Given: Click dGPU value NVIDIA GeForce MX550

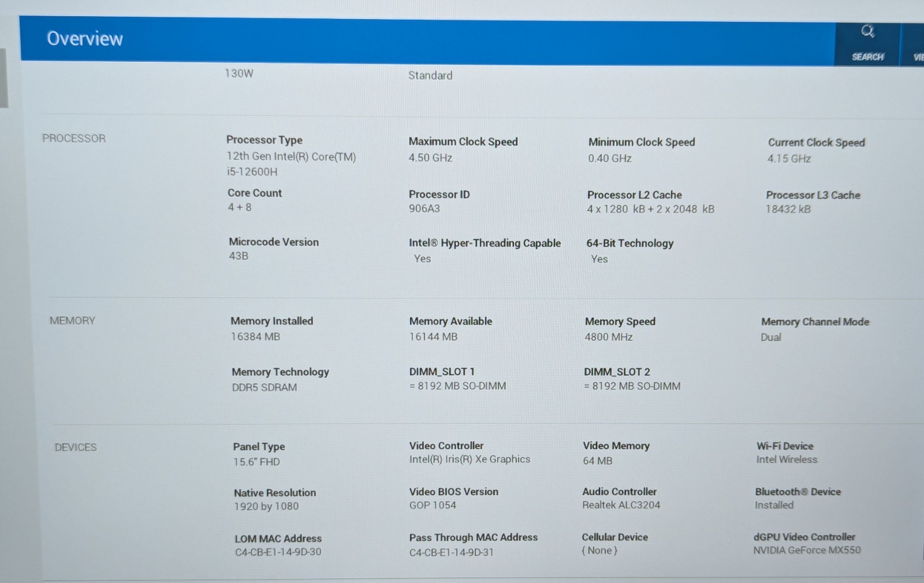Looking at the screenshot, I should [807, 550].
